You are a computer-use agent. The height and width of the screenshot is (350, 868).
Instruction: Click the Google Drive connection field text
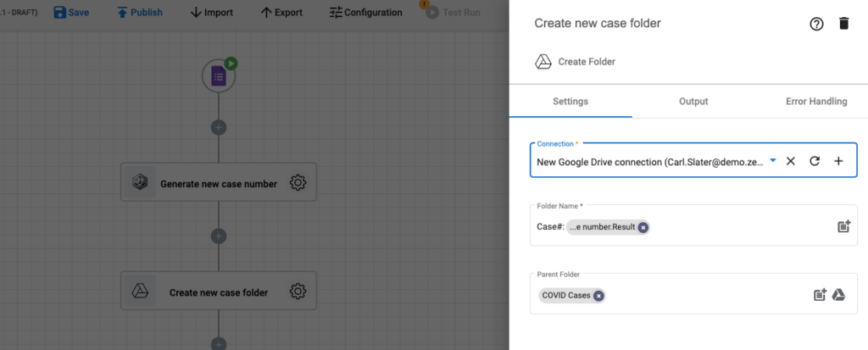[x=650, y=162]
